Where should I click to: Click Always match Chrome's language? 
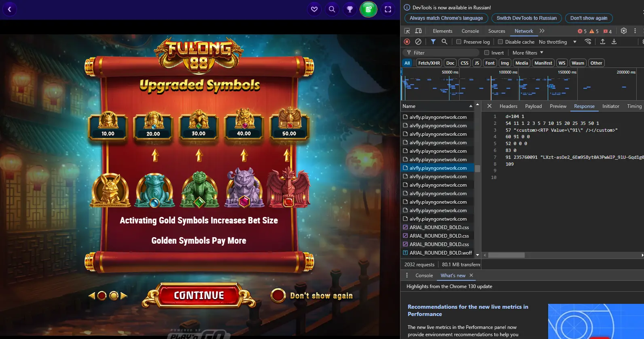446,18
